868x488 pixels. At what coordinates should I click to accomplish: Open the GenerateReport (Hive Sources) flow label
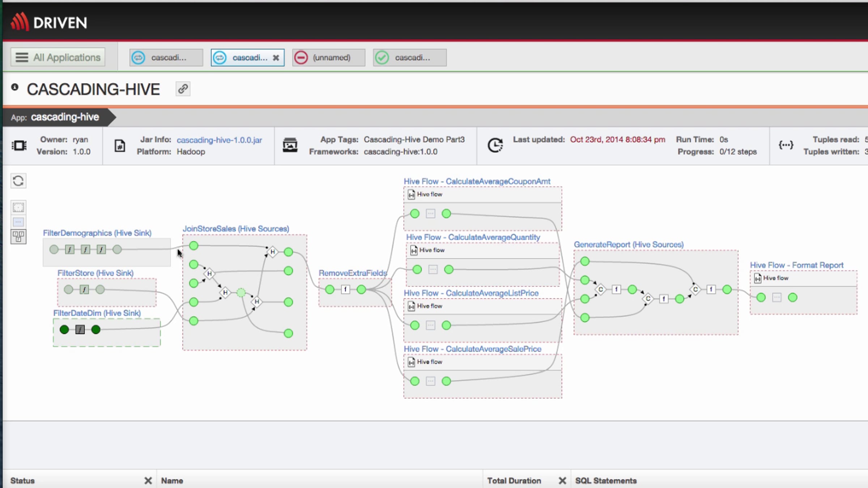[x=629, y=244]
